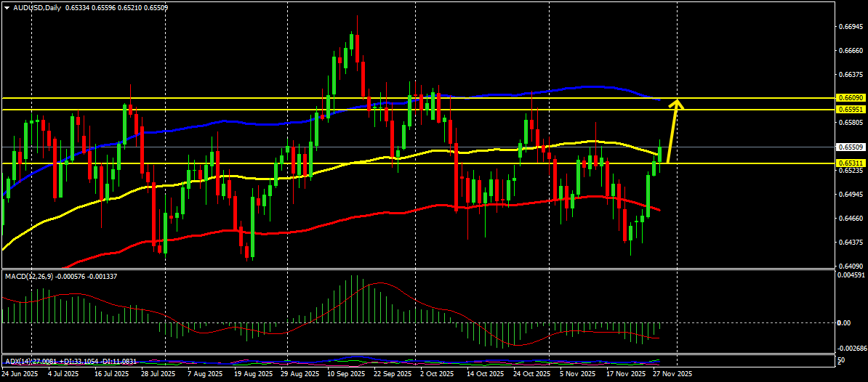868x382 pixels.
Task: Click the 0.65805 price scale value
Action: [851, 123]
